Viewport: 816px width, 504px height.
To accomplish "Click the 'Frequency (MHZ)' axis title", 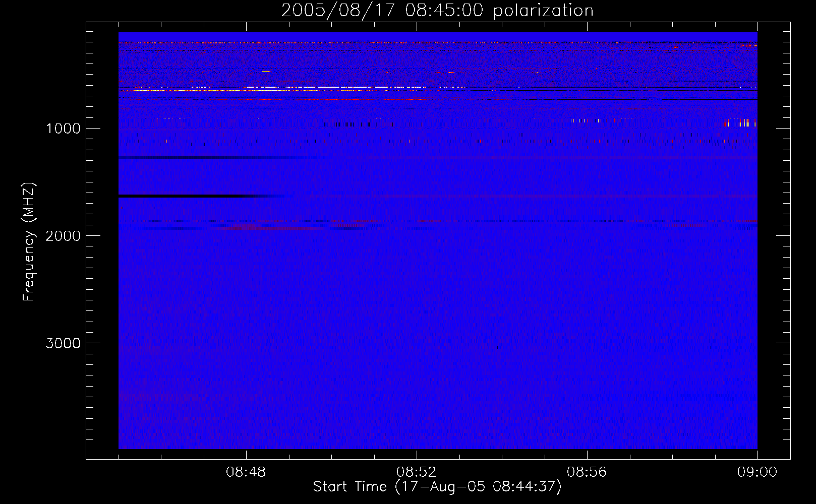I will click(x=29, y=242).
